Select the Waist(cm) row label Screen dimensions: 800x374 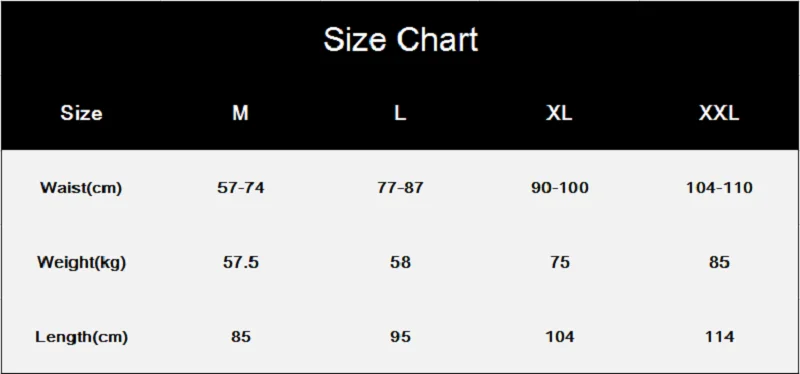pyautogui.click(x=81, y=188)
